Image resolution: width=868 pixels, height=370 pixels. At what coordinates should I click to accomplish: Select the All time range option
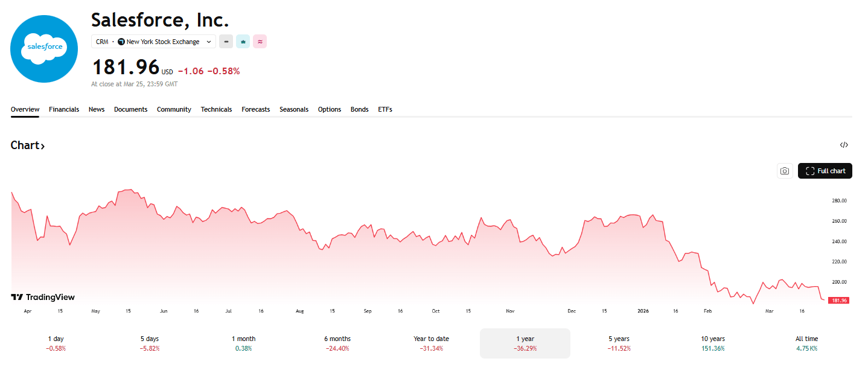pyautogui.click(x=806, y=343)
